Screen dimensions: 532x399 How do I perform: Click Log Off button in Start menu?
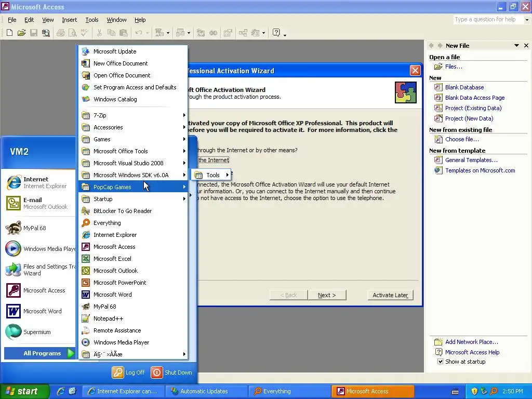click(x=129, y=372)
